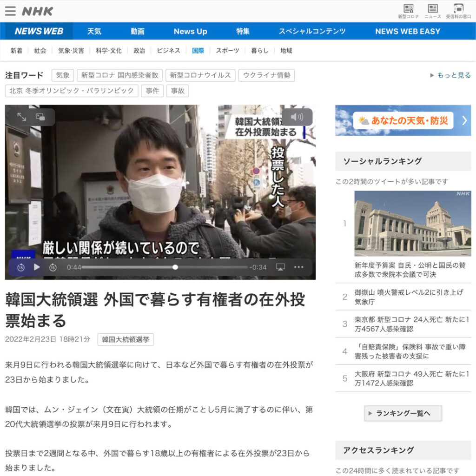Expand ランキング一覧へ in the social ranking
Viewport: 476px width, 476px height.
pos(403,414)
